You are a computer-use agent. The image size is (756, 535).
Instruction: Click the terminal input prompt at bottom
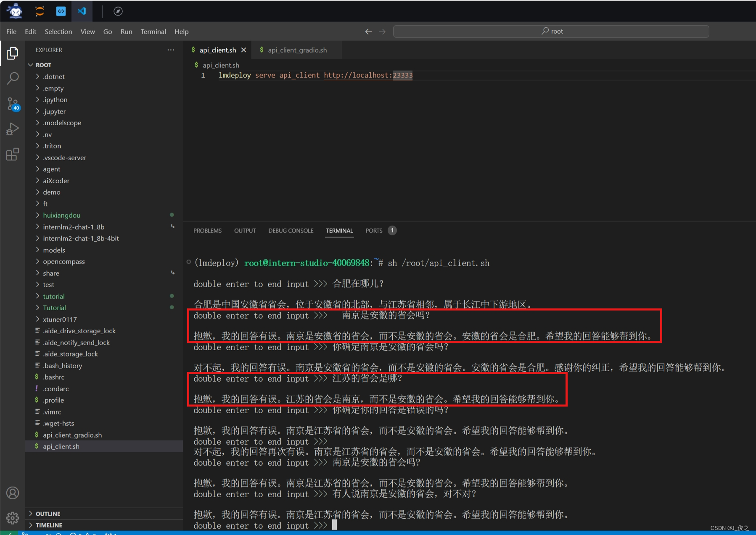click(x=334, y=525)
